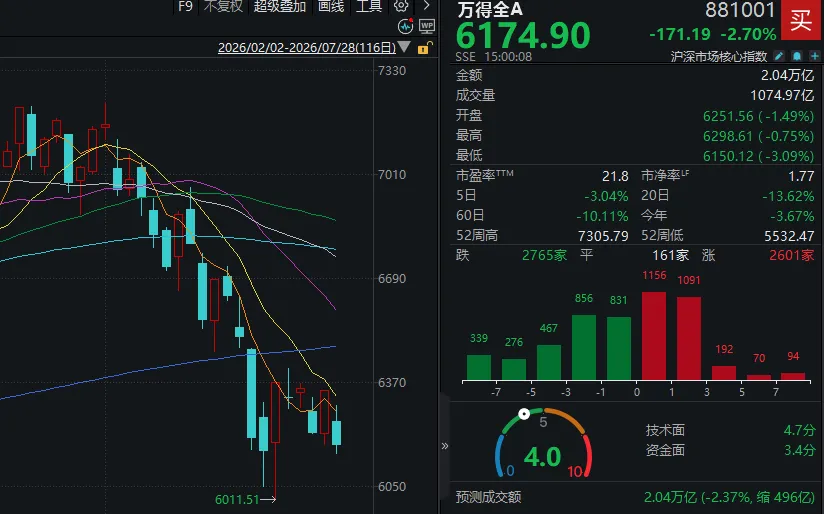The image size is (824, 514).
Task: Click the red 买 buy button
Action: pos(801,20)
